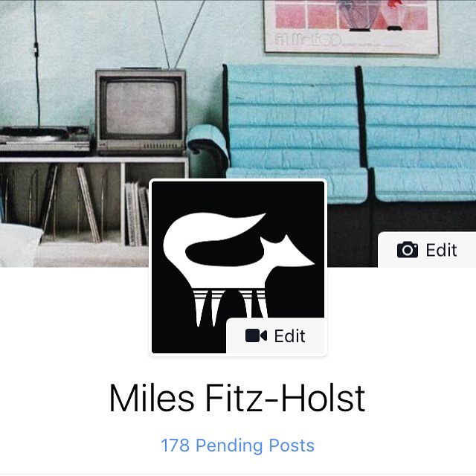This screenshot has width=476, height=476.
Task: Tap the vinyl records shelf in the cover photo
Action: click(76, 203)
